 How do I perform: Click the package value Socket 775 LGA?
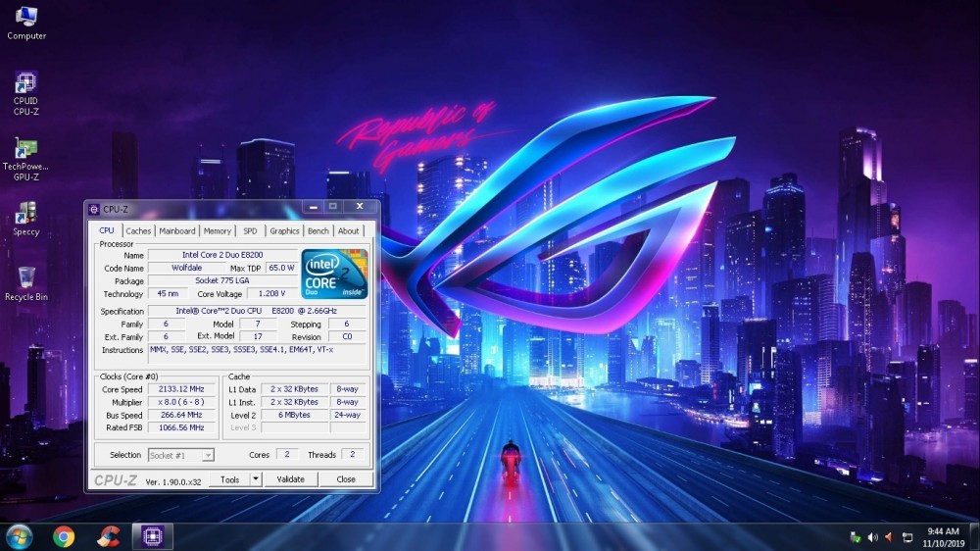(x=222, y=280)
